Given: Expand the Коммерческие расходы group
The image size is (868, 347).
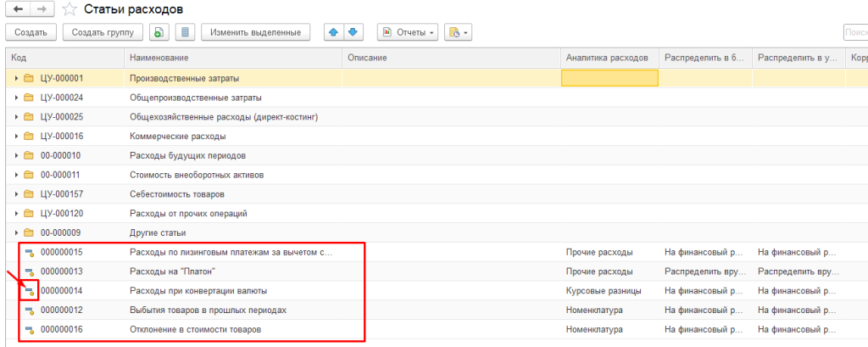Looking at the screenshot, I should coord(15,136).
